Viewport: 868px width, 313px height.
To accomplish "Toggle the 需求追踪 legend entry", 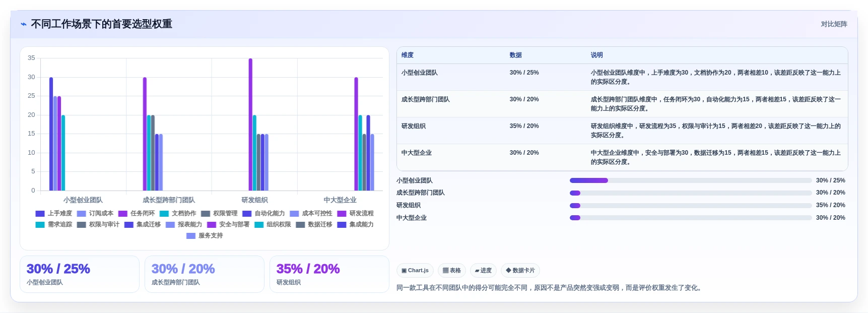I will click(x=54, y=225).
